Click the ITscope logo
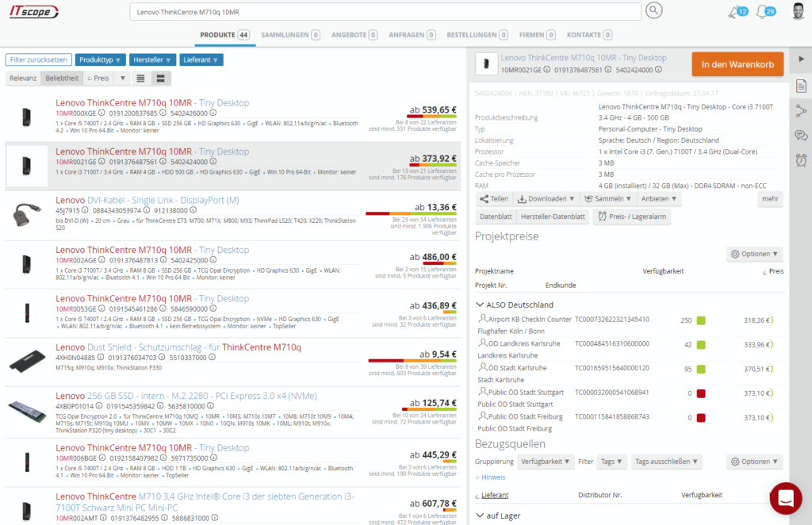The height and width of the screenshot is (525, 812). point(33,11)
